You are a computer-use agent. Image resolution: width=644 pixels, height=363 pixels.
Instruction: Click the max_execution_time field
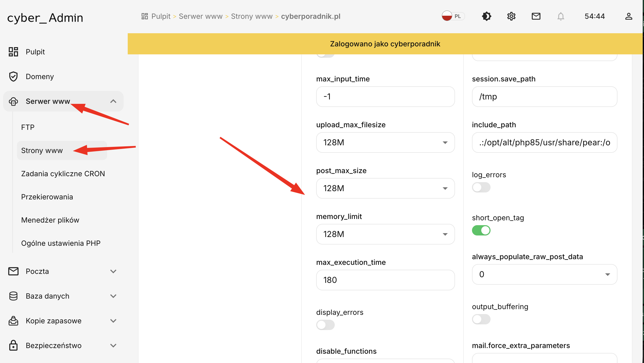[x=385, y=280]
